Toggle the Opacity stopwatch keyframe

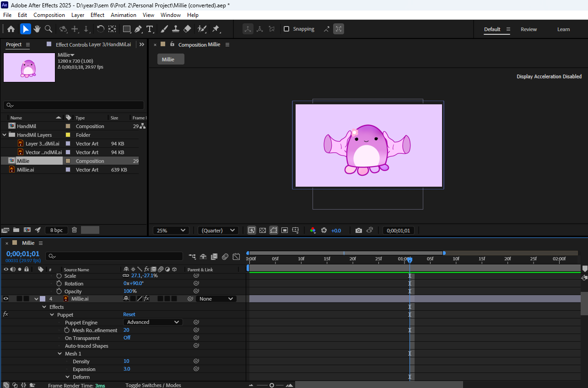(59, 291)
